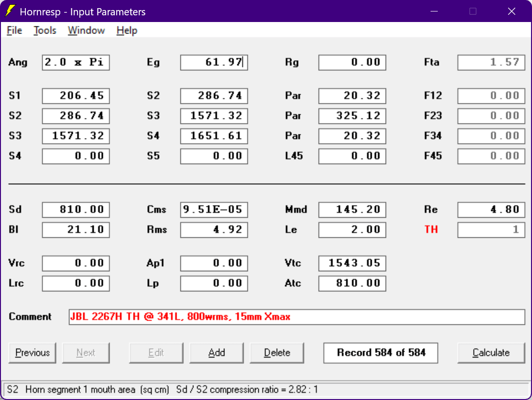Viewport: 532px width, 400px height.
Task: Click the second-column S4 field 1651.61
Action: 214,136
